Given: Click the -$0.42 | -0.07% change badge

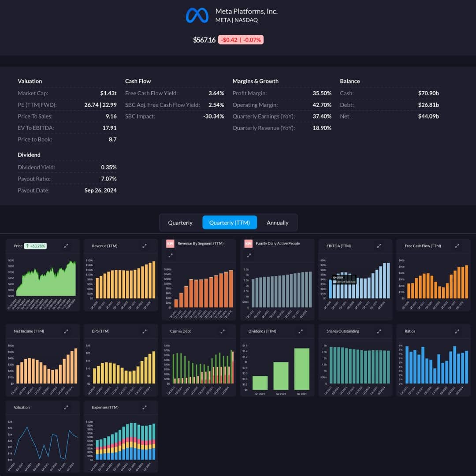Looking at the screenshot, I should point(241,40).
